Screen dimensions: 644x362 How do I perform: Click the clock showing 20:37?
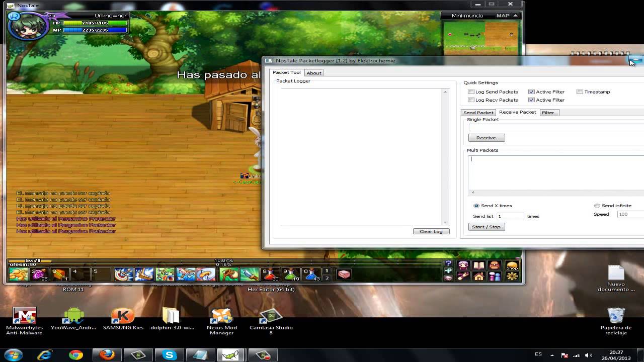pos(616,352)
